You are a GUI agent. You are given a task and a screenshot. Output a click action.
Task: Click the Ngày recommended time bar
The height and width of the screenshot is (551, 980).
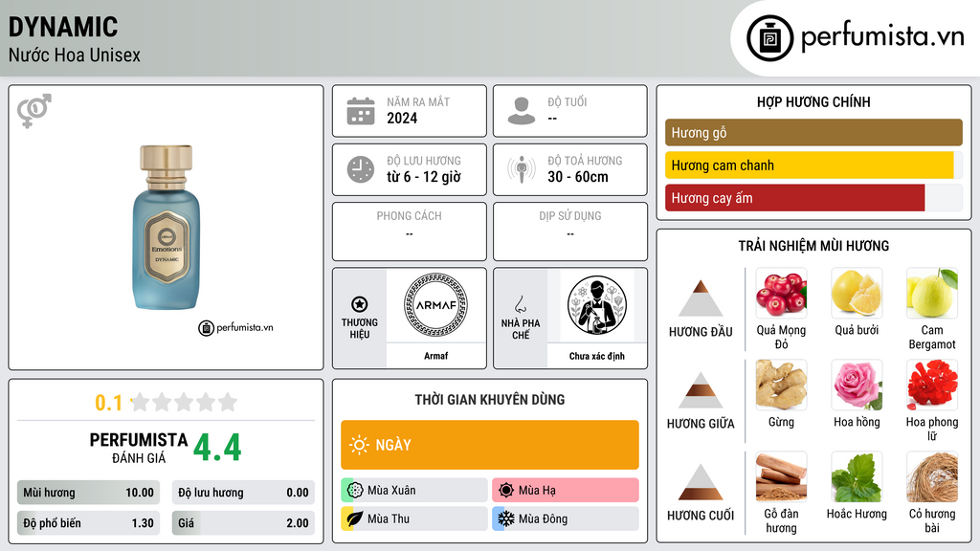coord(489,445)
